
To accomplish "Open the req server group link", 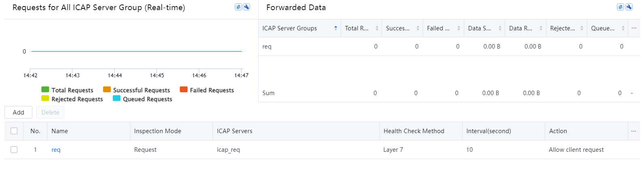I will tap(56, 150).
